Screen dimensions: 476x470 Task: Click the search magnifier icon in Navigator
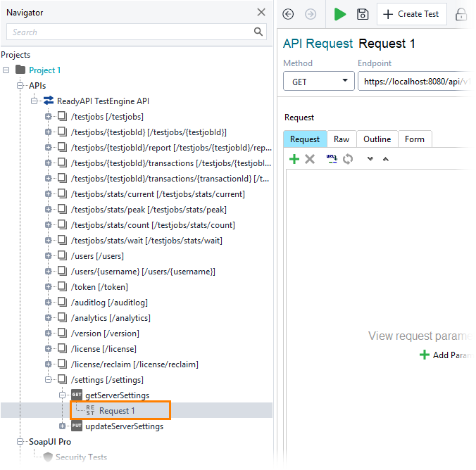(258, 32)
